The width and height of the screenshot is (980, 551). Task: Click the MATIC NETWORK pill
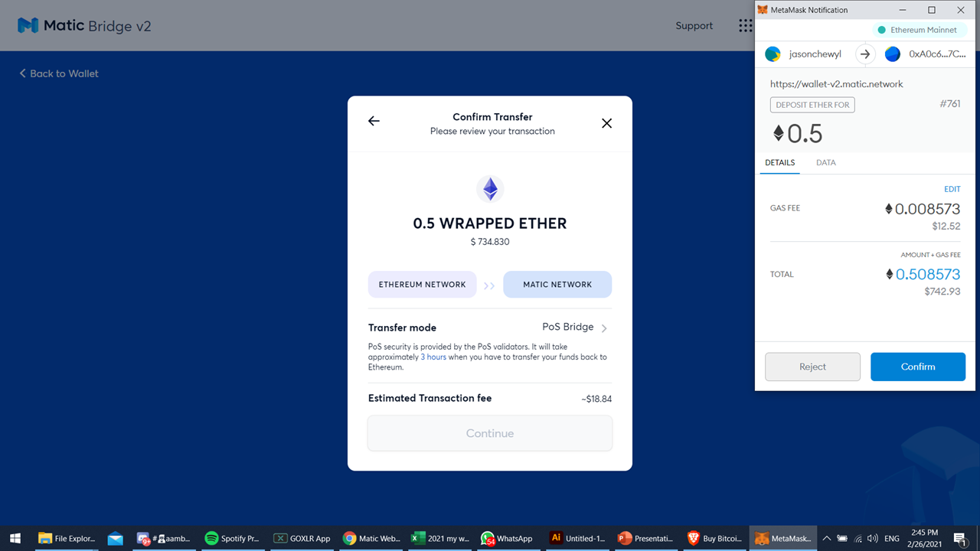[x=557, y=285]
